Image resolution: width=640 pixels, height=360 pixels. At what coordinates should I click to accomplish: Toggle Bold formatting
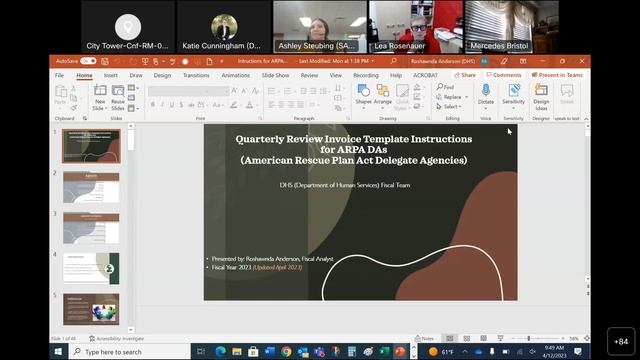click(153, 105)
